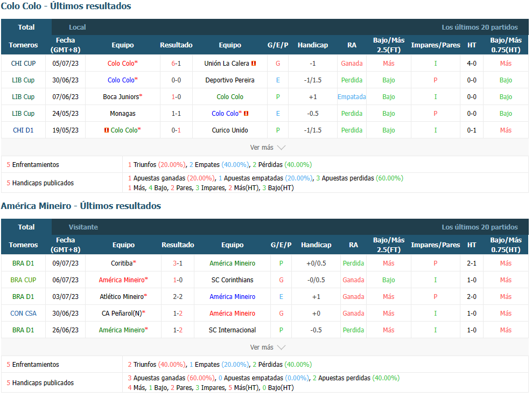Click red card icon beside Colo Colo vs Monagas
Screen dimensions: 532x397
pyautogui.click(x=246, y=114)
